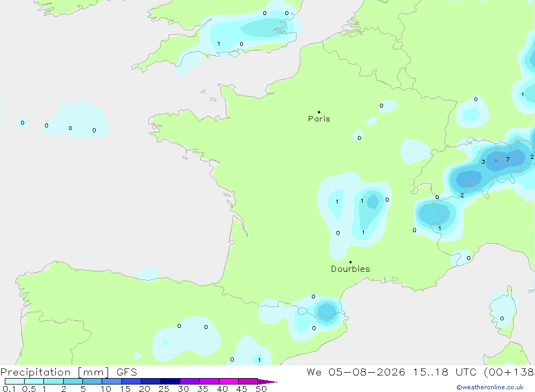535x392 pixels.
Task: Select the black dot marking Paris
Action: (319, 112)
